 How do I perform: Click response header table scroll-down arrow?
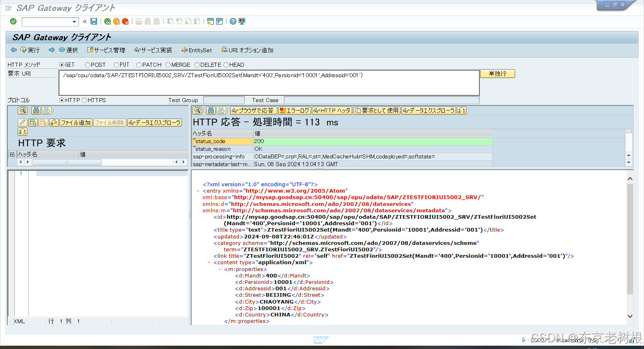click(x=629, y=162)
